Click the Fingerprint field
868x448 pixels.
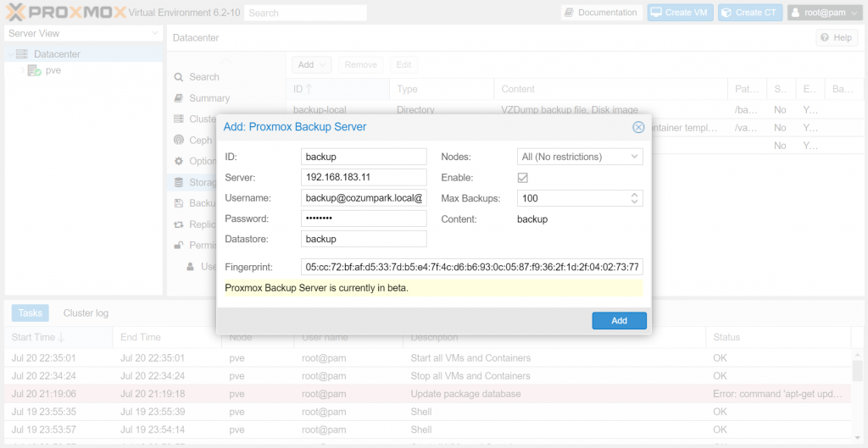(x=472, y=268)
